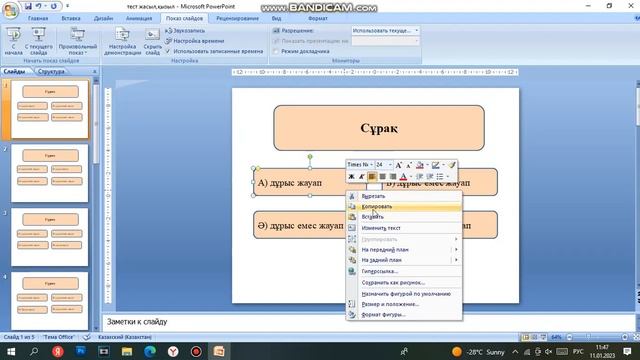Click Заметки к слайду notes field
The image size is (640, 360).
click(369, 322)
